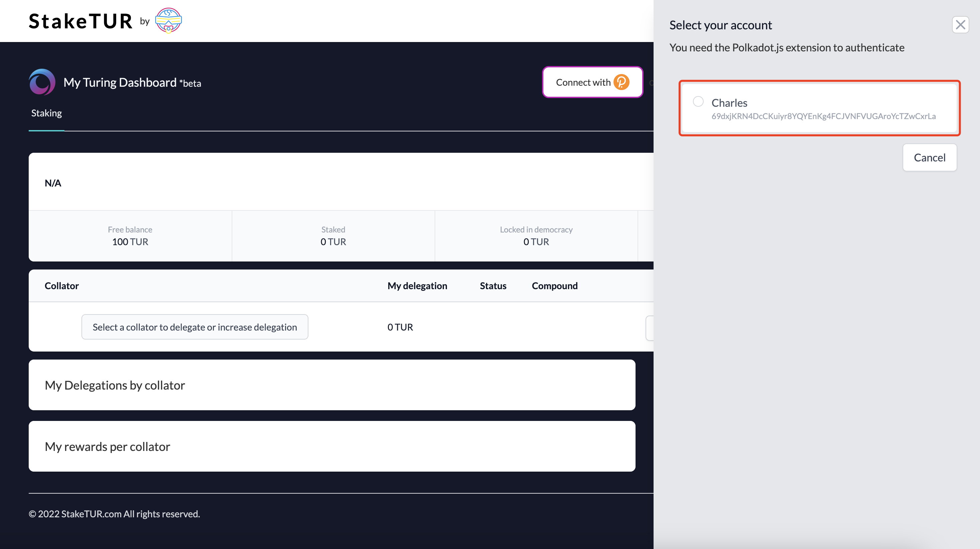The image size is (980, 549).
Task: Click the My delegation column header
Action: pyautogui.click(x=417, y=286)
